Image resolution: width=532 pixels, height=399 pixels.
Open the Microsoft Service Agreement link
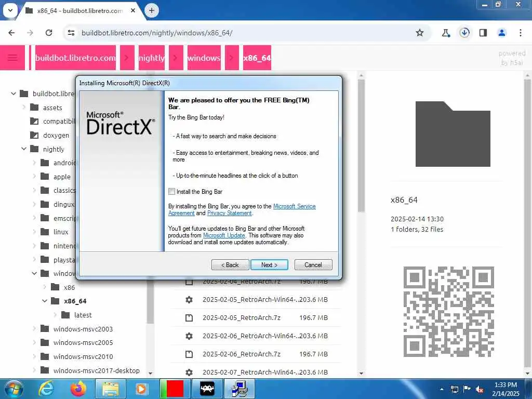coord(294,206)
